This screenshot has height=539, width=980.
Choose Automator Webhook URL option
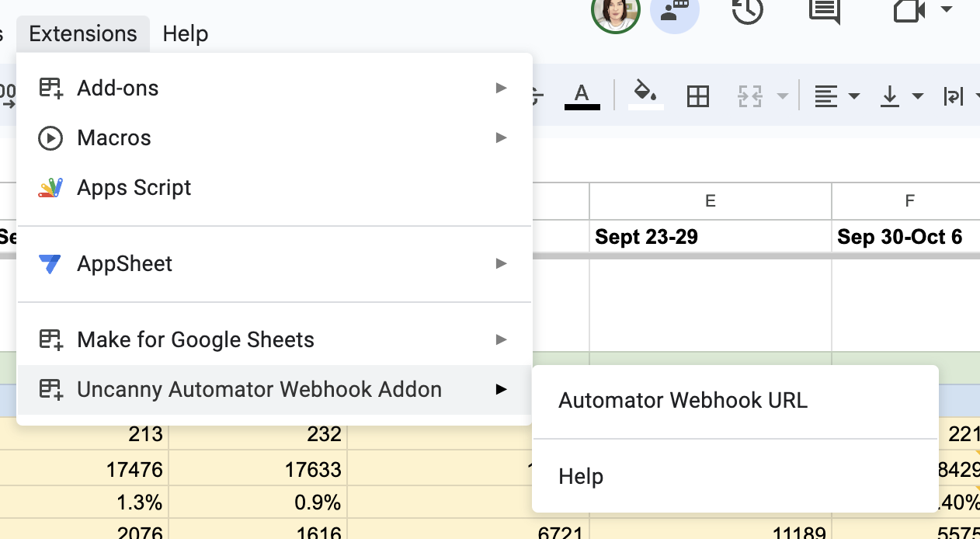(x=683, y=401)
